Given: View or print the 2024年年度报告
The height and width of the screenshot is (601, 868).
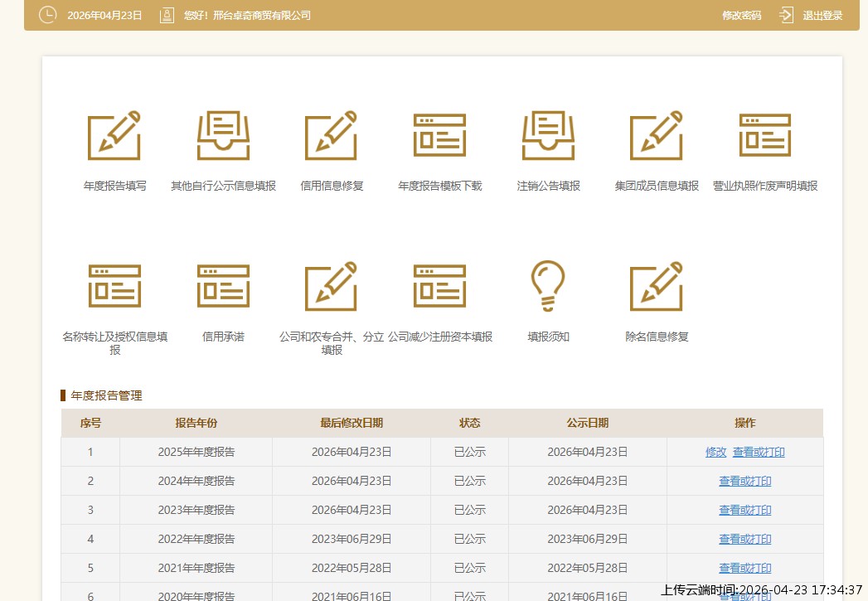Looking at the screenshot, I should pyautogui.click(x=744, y=481).
